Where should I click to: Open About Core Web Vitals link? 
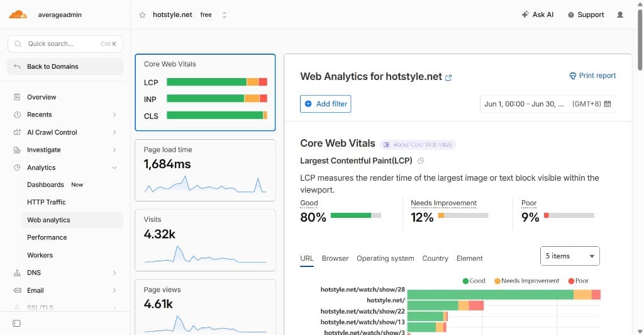pyautogui.click(x=418, y=145)
